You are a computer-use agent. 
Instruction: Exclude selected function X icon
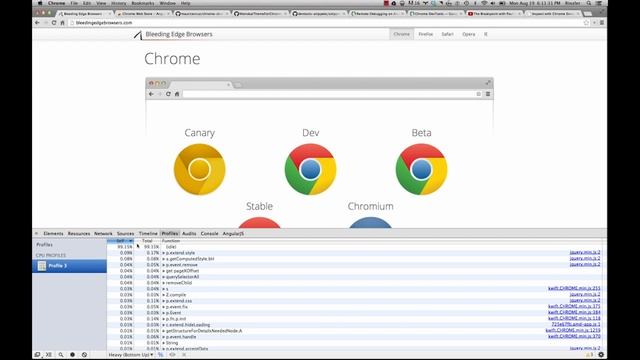pyautogui.click(x=184, y=355)
